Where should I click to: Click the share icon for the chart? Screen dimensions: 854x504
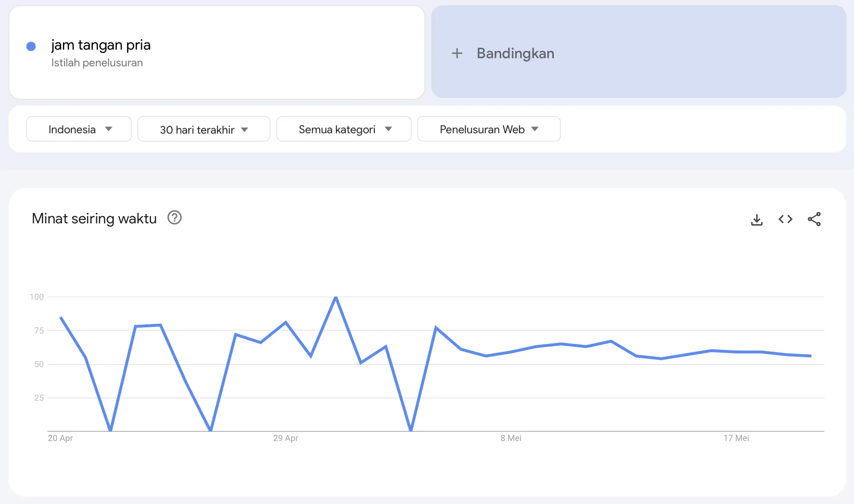(815, 219)
